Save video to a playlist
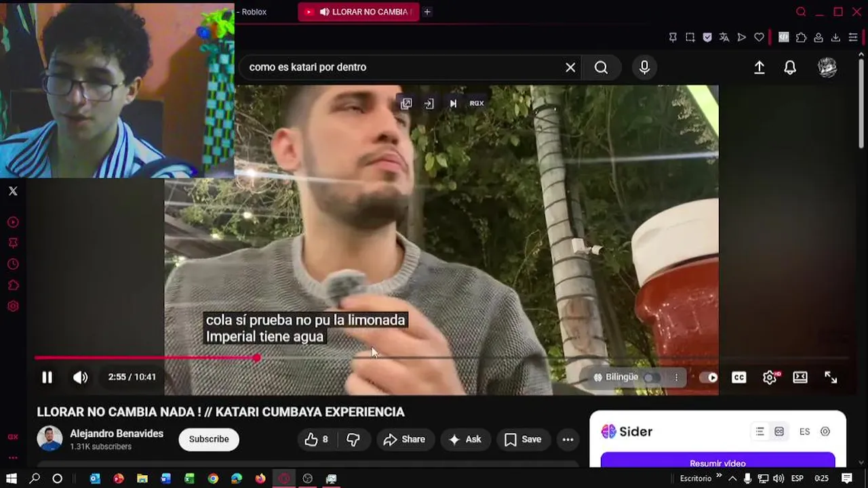 523,440
